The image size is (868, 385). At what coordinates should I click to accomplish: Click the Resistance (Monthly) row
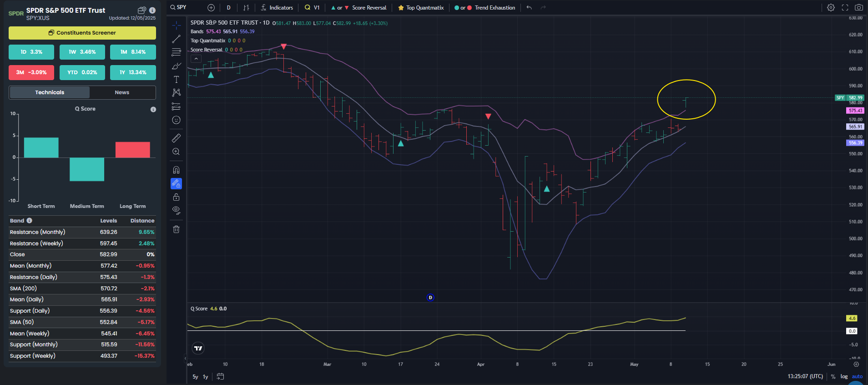82,232
